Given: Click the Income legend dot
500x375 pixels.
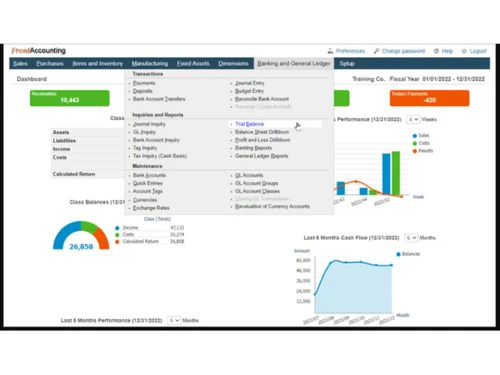Looking at the screenshot, I should click(117, 228).
